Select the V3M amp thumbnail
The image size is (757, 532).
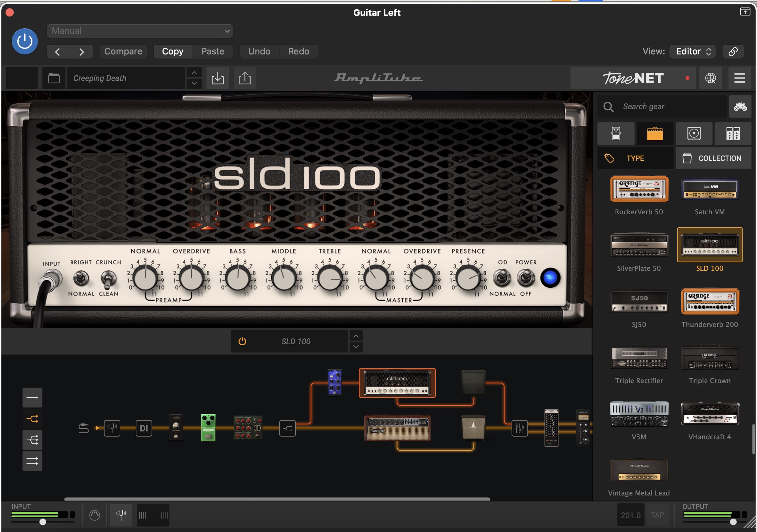coord(639,414)
